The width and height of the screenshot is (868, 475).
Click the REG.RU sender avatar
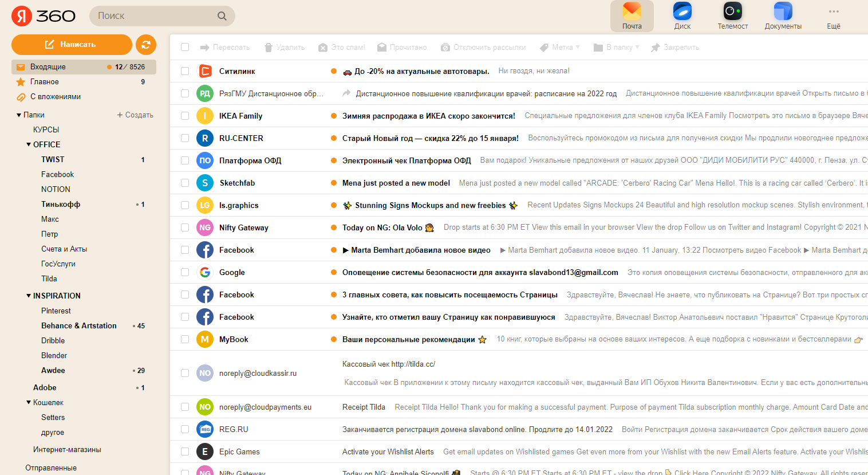click(205, 429)
